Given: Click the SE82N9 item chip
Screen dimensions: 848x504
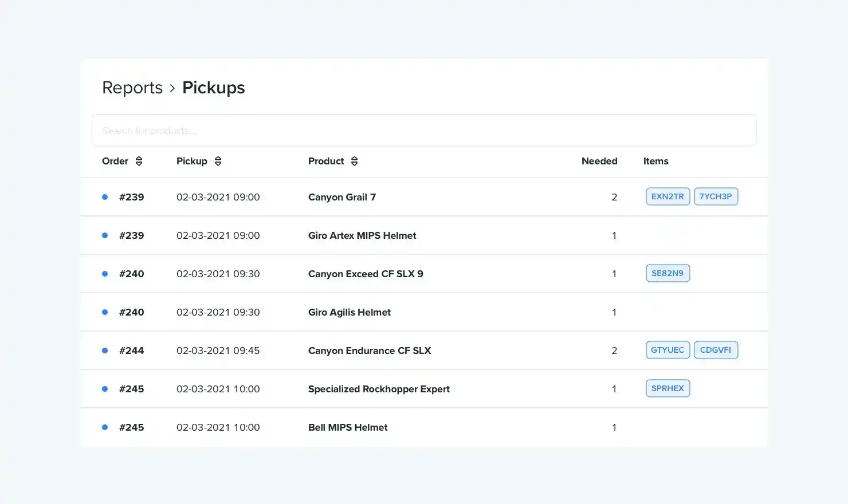Looking at the screenshot, I should tap(668, 273).
